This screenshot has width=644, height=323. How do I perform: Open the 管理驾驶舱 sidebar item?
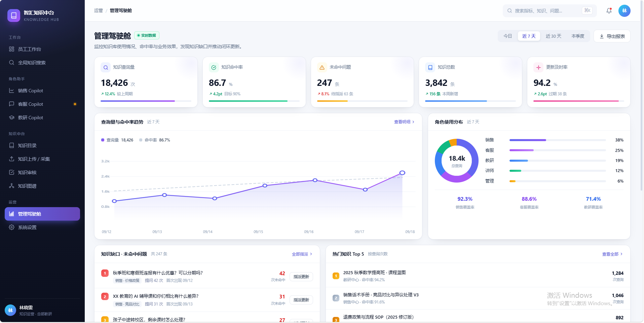click(x=42, y=214)
